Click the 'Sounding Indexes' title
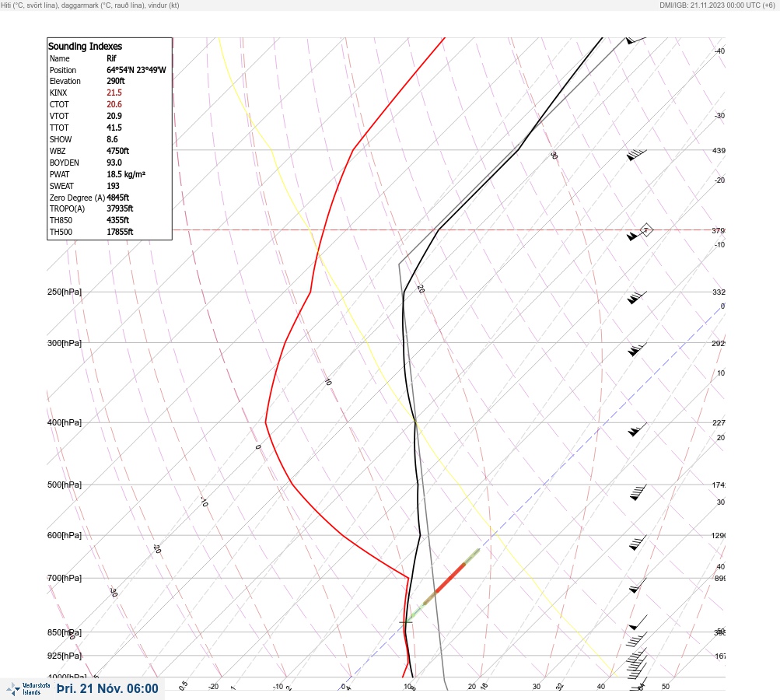The height and width of the screenshot is (700, 780). click(x=85, y=46)
